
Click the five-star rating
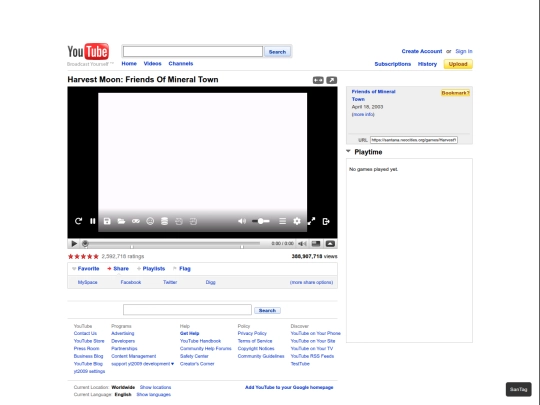pyautogui.click(x=83, y=256)
